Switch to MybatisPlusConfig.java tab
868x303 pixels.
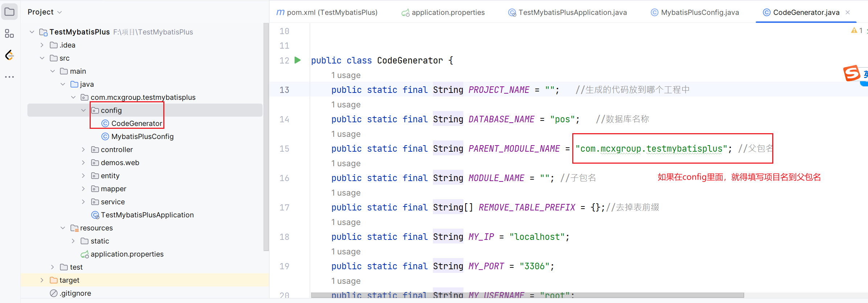(695, 12)
